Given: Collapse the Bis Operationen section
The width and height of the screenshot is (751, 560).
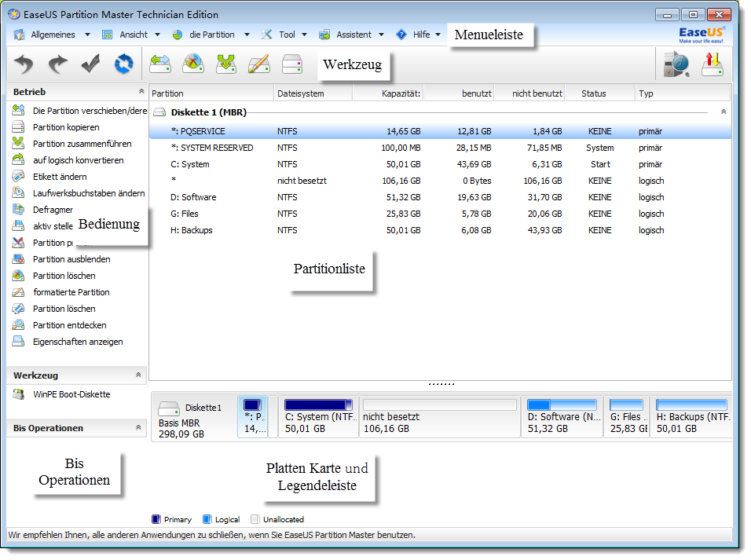Looking at the screenshot, I should (139, 428).
